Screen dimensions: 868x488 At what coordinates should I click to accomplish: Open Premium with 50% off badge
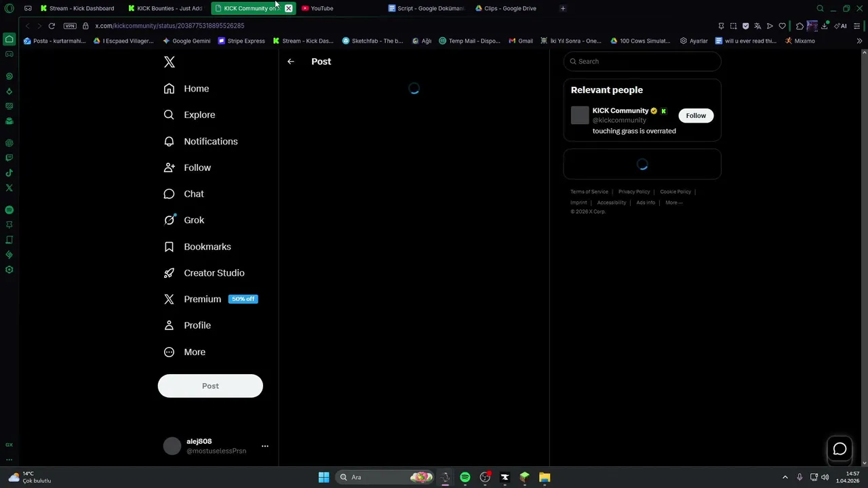[x=210, y=299]
